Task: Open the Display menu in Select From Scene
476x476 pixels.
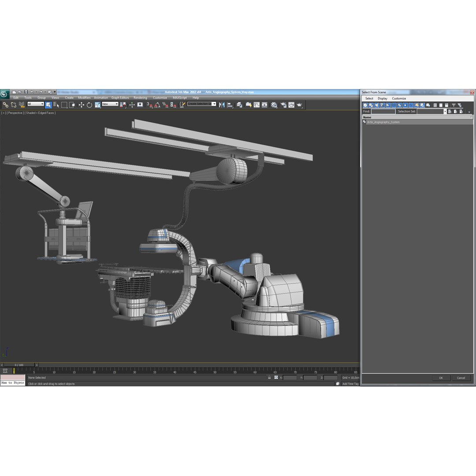Action: tap(383, 98)
